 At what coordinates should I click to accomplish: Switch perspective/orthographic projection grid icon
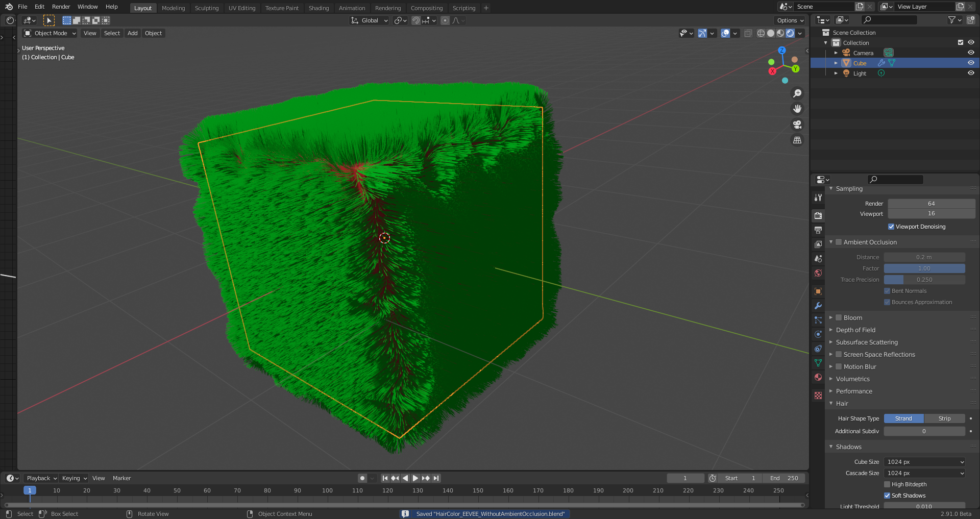coord(797,140)
